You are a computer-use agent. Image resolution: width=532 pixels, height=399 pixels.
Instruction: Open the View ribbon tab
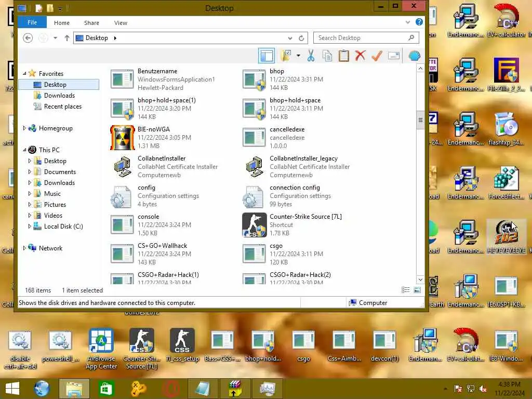121,23
